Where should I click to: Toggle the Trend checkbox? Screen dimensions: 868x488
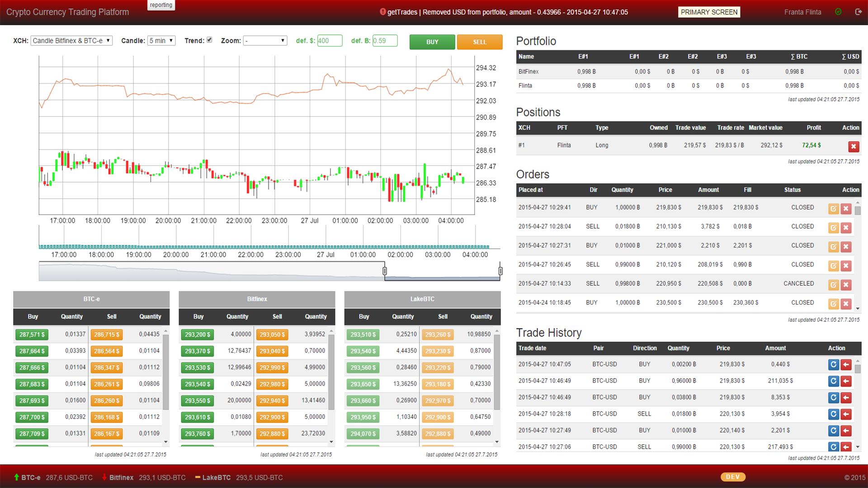coord(209,40)
